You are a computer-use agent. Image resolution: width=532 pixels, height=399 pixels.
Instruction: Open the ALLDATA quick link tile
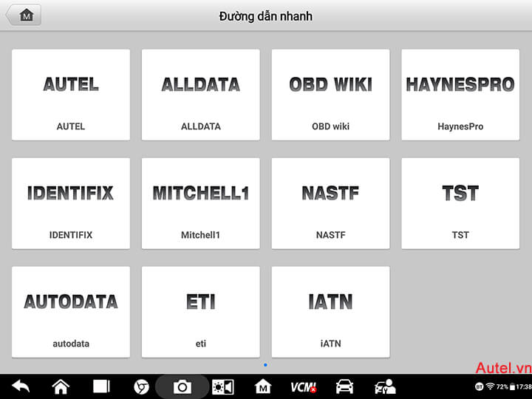(x=201, y=95)
